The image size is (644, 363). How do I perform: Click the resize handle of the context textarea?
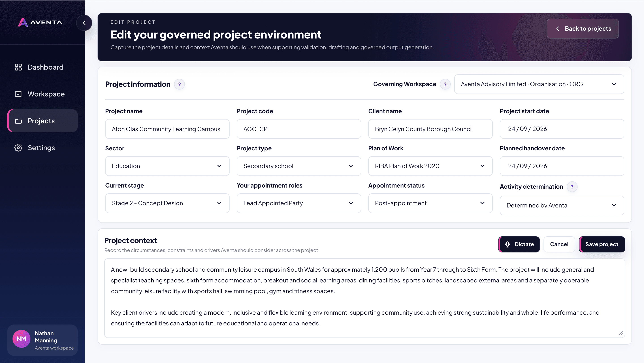tap(621, 333)
